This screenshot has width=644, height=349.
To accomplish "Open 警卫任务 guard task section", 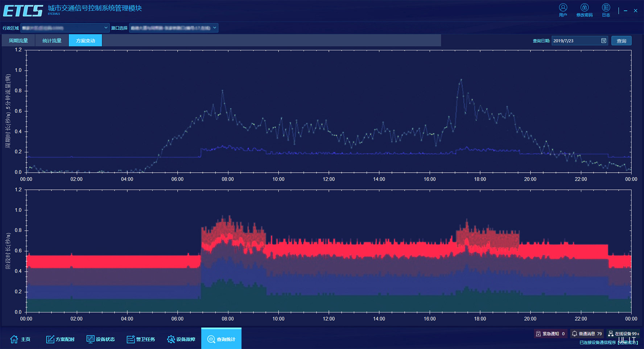I will [x=141, y=339].
